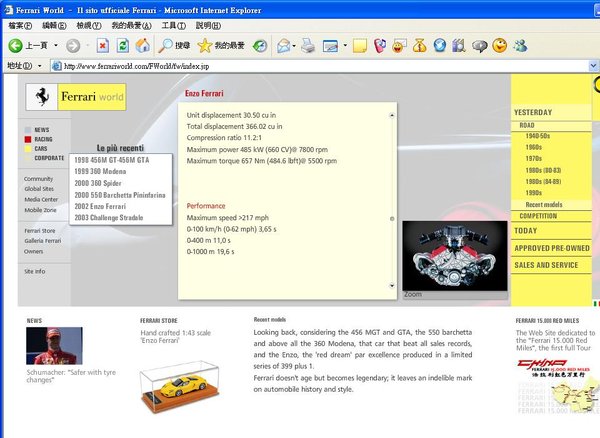
Task: Expand the address bar history dropdown
Action: [x=593, y=66]
